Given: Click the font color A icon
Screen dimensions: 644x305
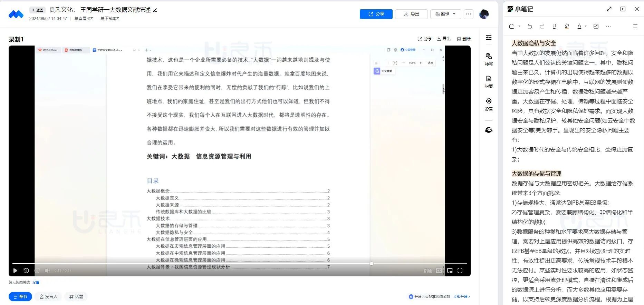Looking at the screenshot, I should (x=579, y=26).
